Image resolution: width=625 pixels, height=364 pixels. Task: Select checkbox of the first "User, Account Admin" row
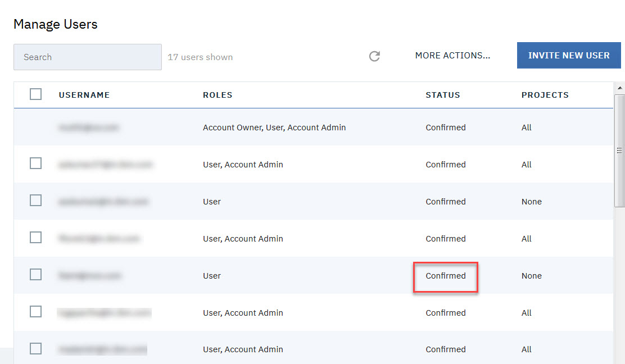click(35, 163)
